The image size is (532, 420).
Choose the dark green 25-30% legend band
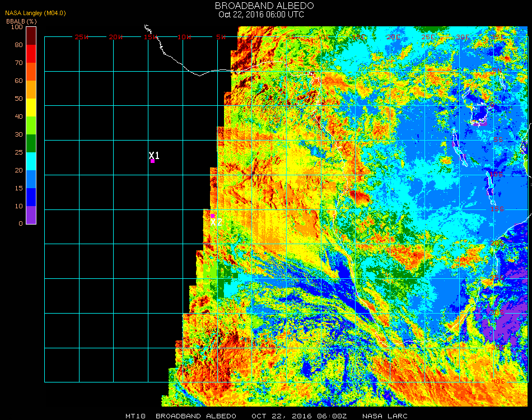[31, 143]
